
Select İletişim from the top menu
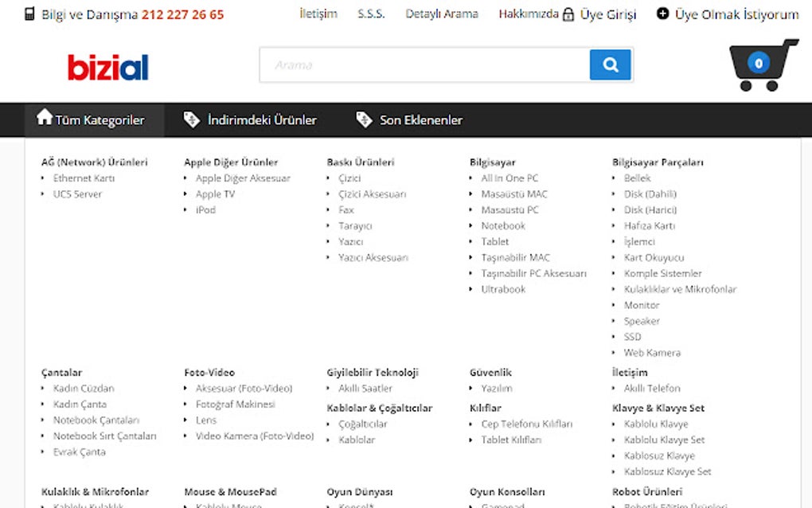[318, 14]
